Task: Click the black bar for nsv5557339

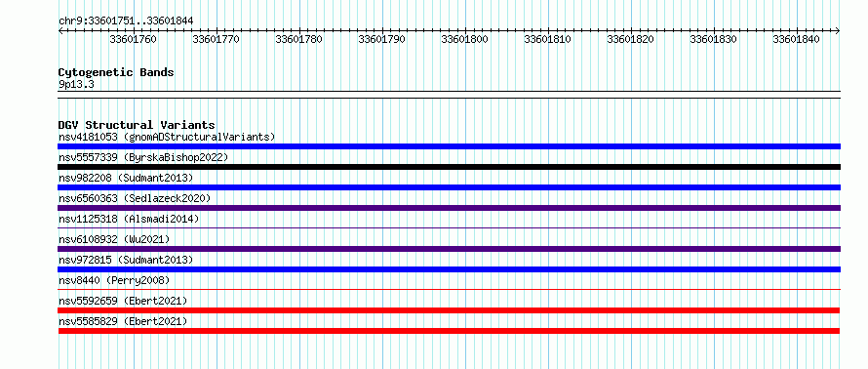Action: [x=449, y=167]
